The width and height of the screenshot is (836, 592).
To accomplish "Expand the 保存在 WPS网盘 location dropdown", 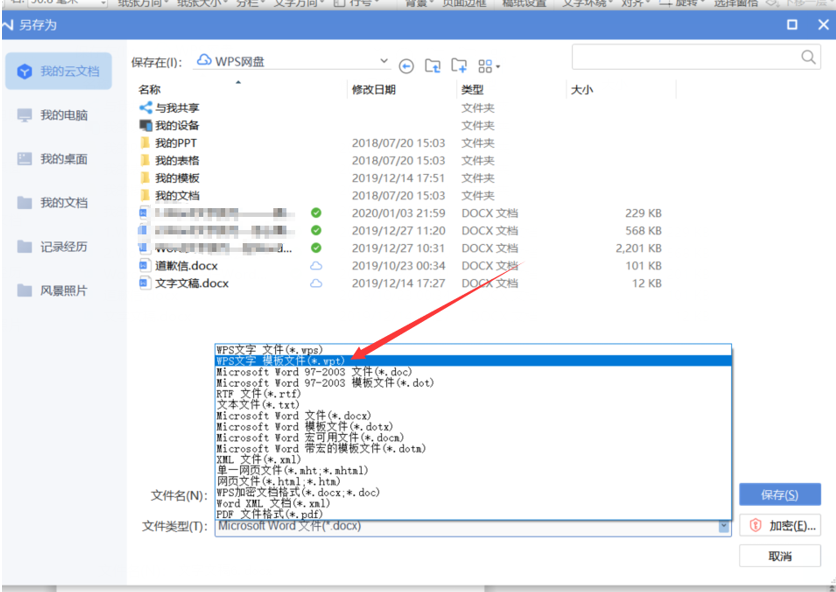I will click(384, 61).
